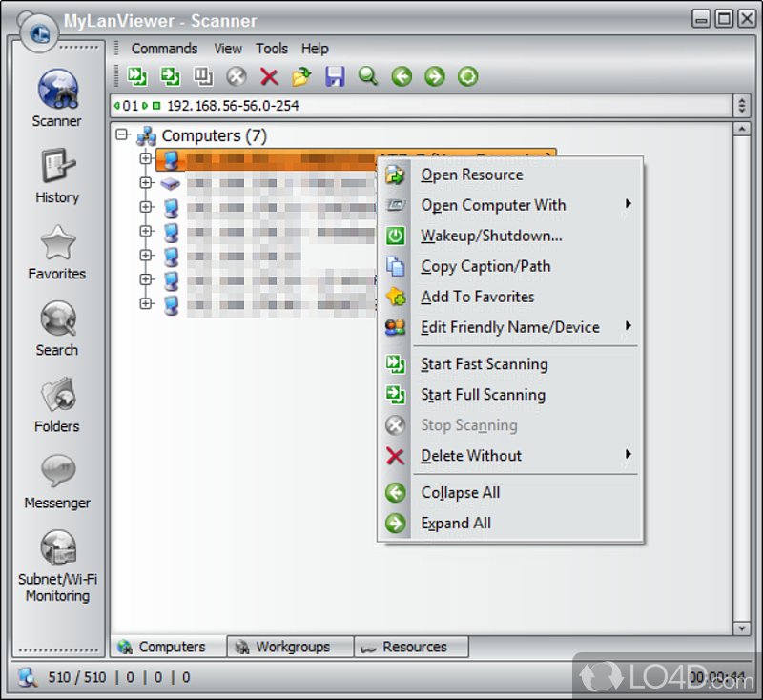The height and width of the screenshot is (700, 763).
Task: Open the IP range stepper dropdown
Action: click(x=741, y=106)
